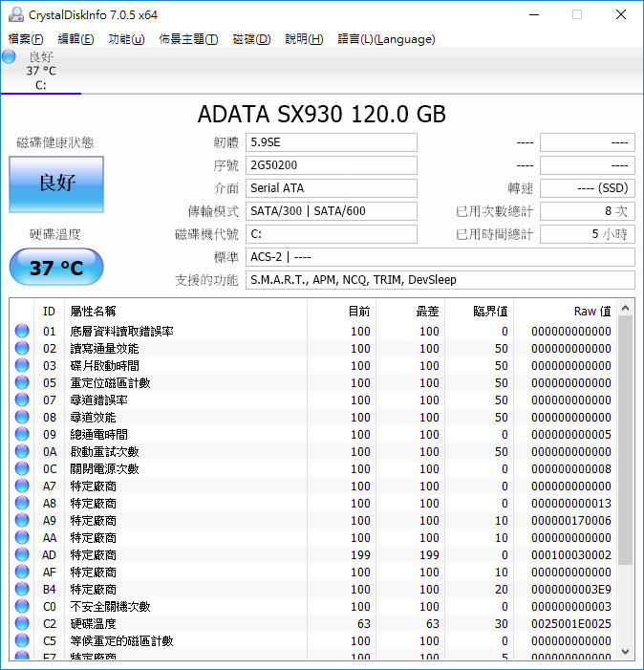Click the status orb for attribute AF
The height and width of the screenshot is (670, 644).
tap(22, 572)
